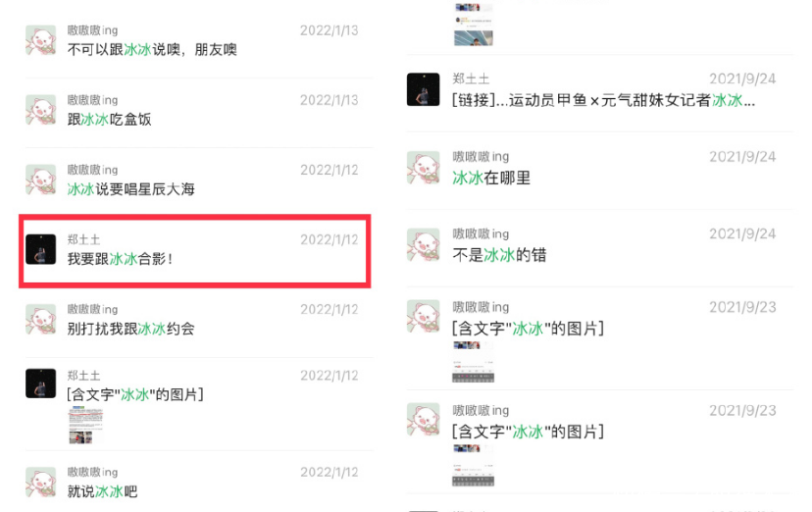Click pig avatar beside "冰冰在哪里"

423,167
